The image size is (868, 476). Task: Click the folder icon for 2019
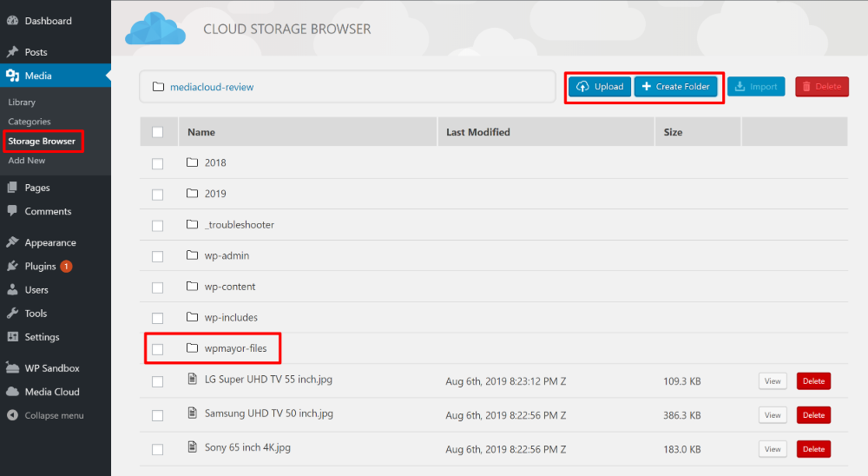click(192, 194)
